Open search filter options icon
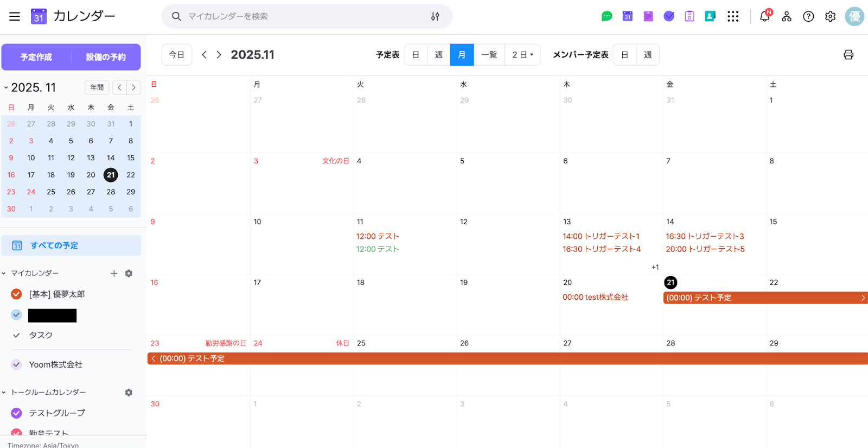The image size is (868, 448). pos(435,16)
